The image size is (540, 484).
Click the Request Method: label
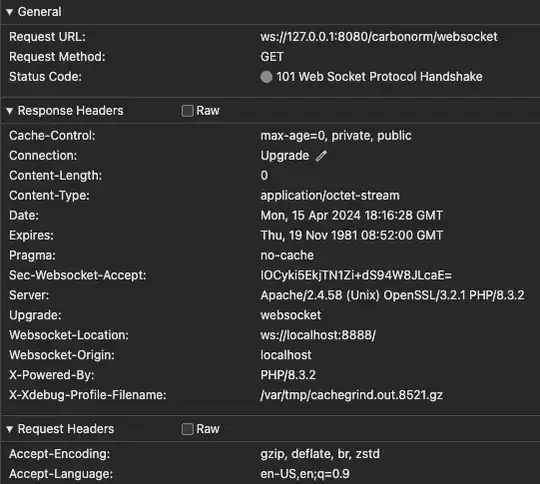pyautogui.click(x=57, y=57)
